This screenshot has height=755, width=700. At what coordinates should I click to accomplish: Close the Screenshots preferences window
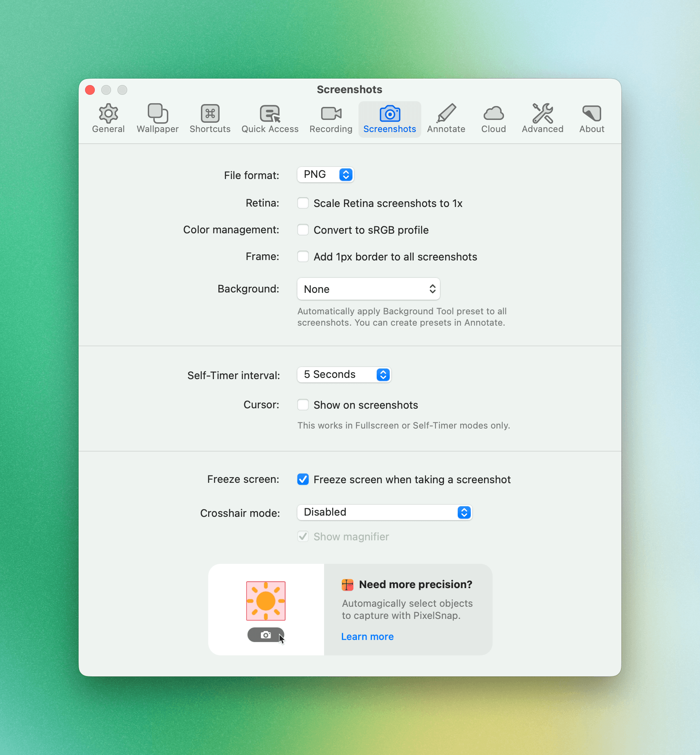point(90,90)
